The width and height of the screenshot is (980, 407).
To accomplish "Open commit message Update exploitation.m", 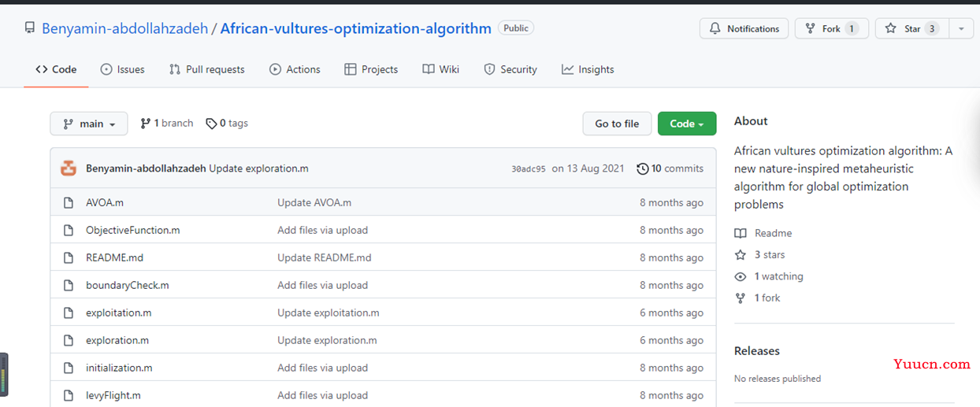I will tap(329, 313).
